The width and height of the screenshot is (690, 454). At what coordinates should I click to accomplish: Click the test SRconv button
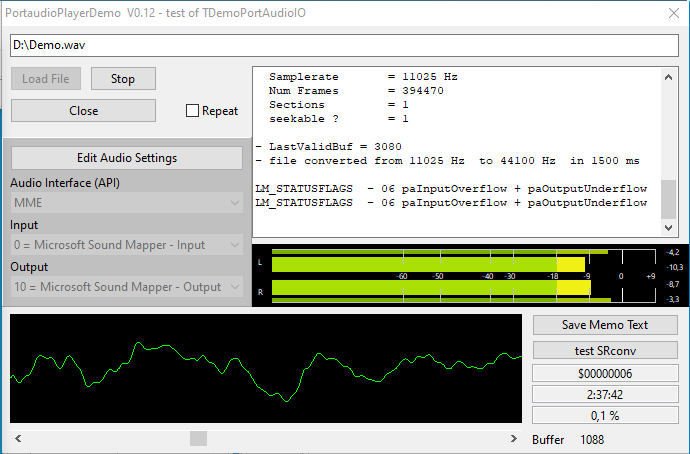[605, 350]
